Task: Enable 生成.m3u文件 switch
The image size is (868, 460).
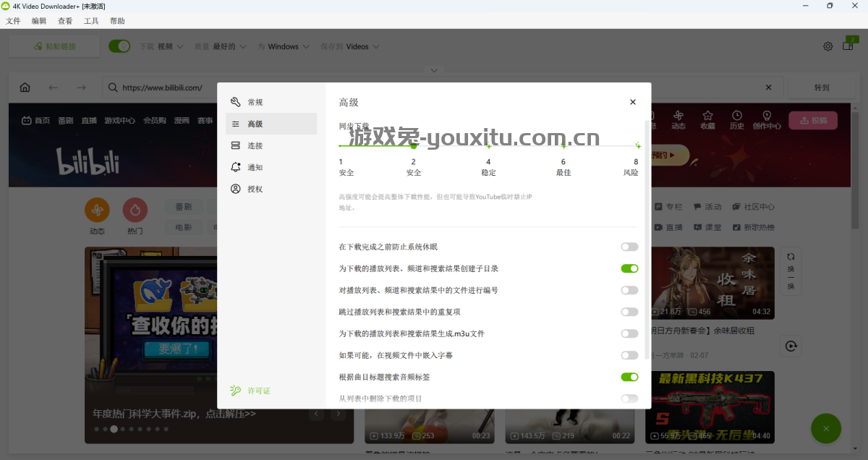Action: (x=629, y=333)
